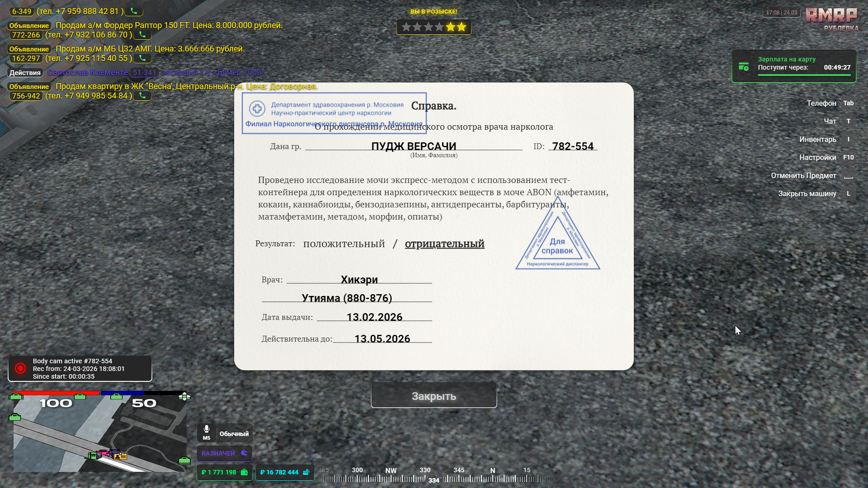The width and height of the screenshot is (868, 488).
Task: Click the wanted level stars bar
Action: (x=434, y=27)
